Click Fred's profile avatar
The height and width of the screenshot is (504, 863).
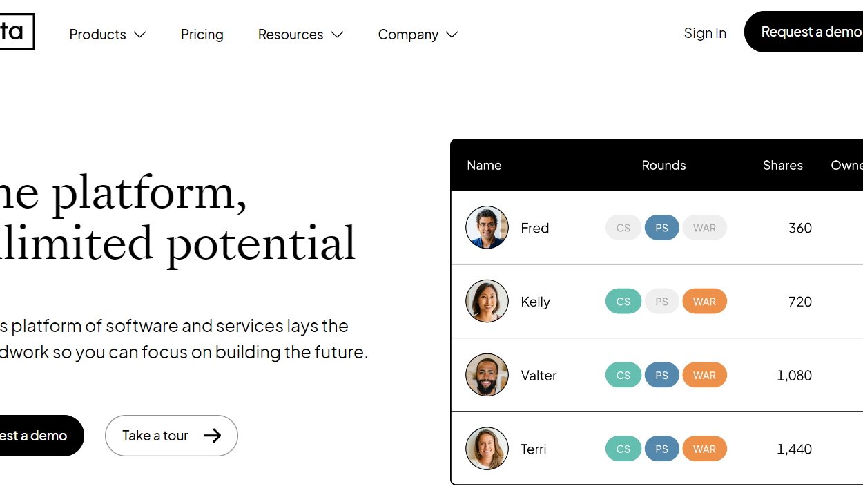[x=487, y=227]
